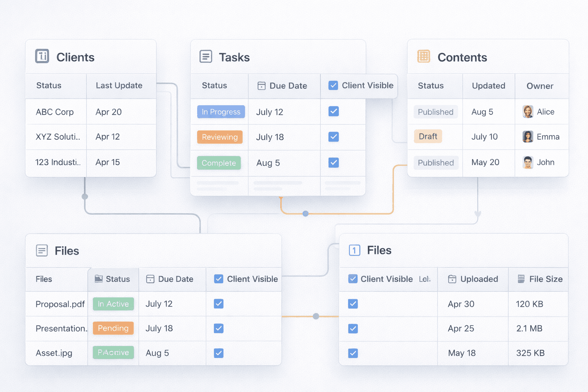The image size is (588, 392).
Task: Click the sheet icon beside the File Size header
Action: (521, 279)
